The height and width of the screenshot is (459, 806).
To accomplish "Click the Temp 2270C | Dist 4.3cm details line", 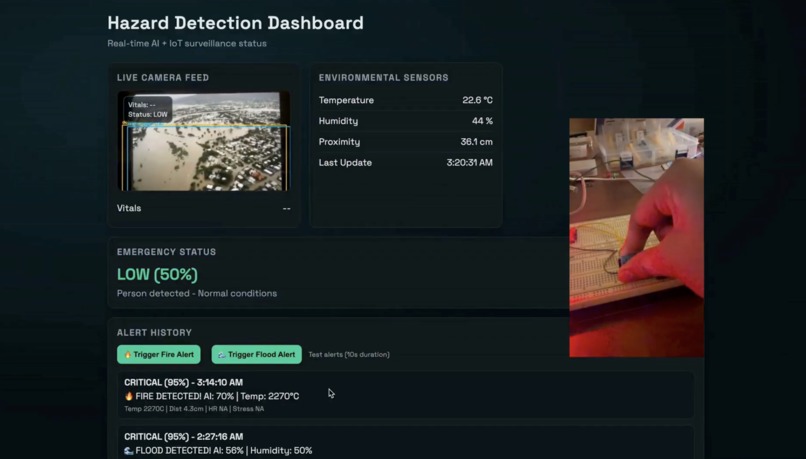I will click(x=194, y=409).
